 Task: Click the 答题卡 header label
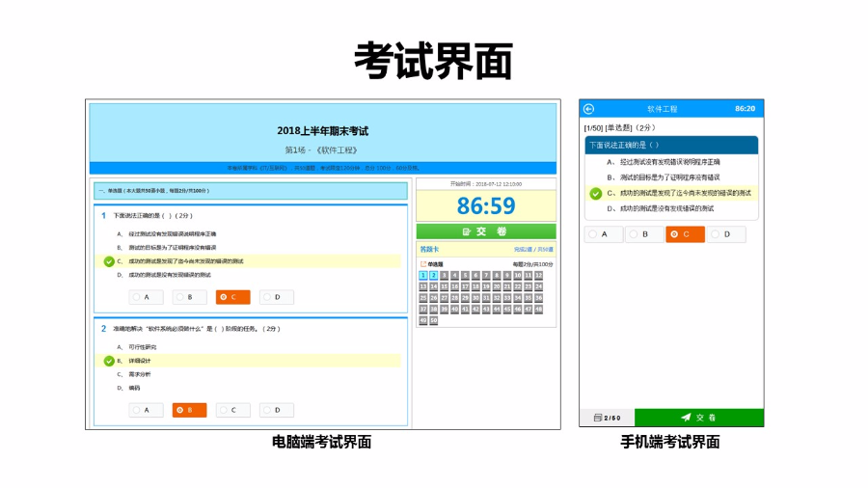(429, 250)
